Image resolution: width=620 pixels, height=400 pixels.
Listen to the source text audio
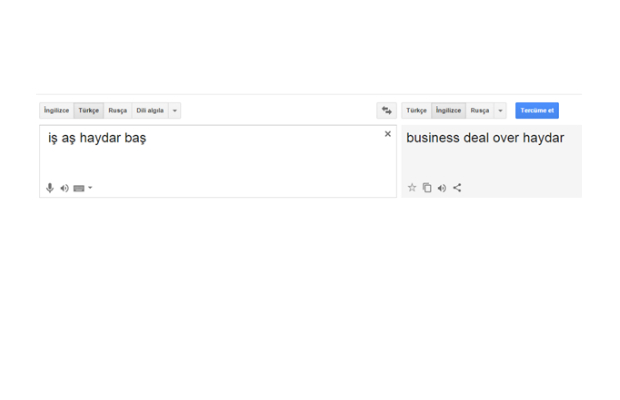click(64, 188)
